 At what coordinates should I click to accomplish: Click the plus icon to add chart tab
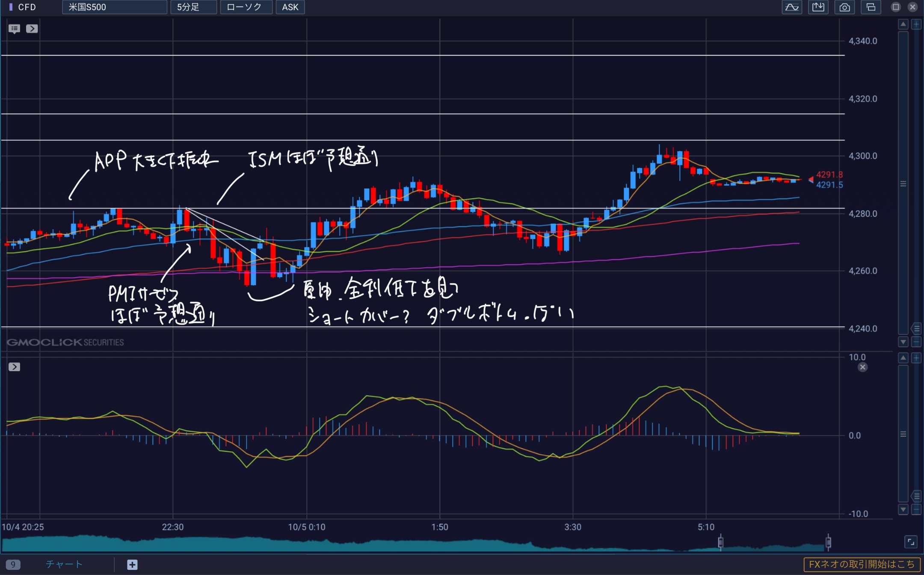(x=132, y=565)
